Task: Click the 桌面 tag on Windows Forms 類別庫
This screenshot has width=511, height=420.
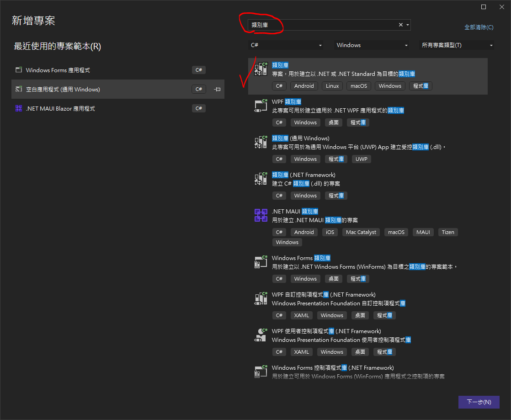Action: [333, 279]
